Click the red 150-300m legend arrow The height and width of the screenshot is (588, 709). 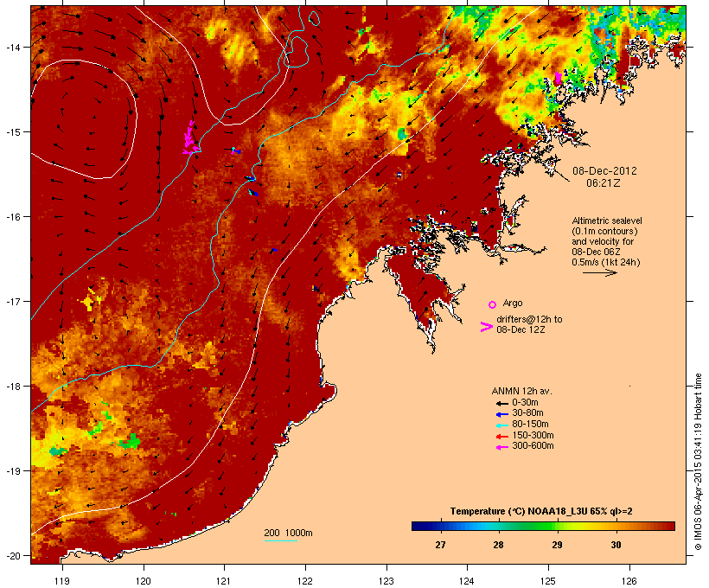(501, 437)
